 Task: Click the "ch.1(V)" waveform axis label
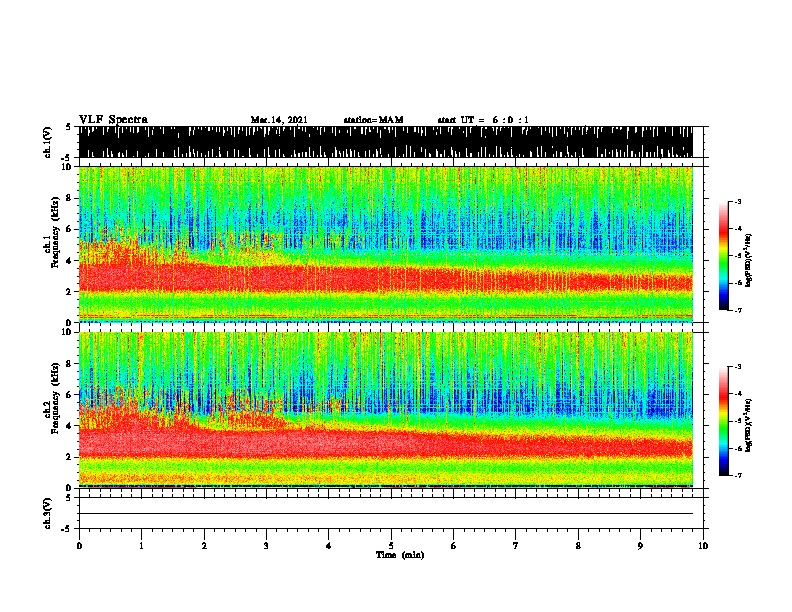coord(48,142)
